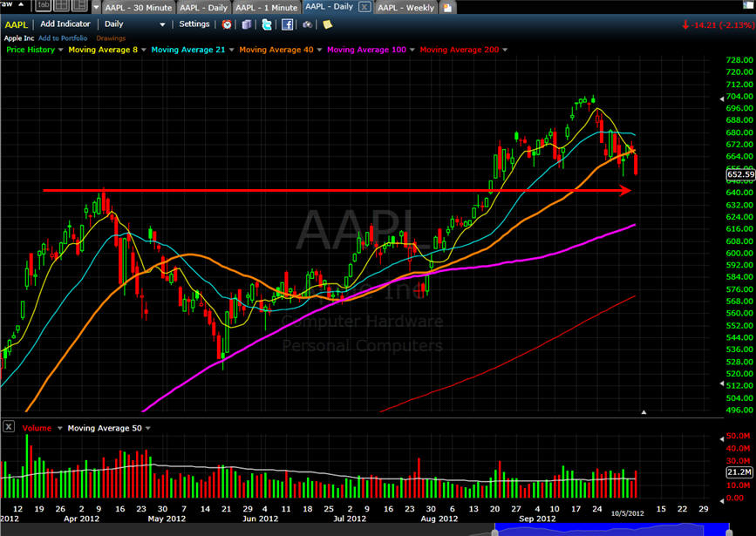The width and height of the screenshot is (756, 536).
Task: Click the triangle marker near 704.00
Action: pos(722,98)
